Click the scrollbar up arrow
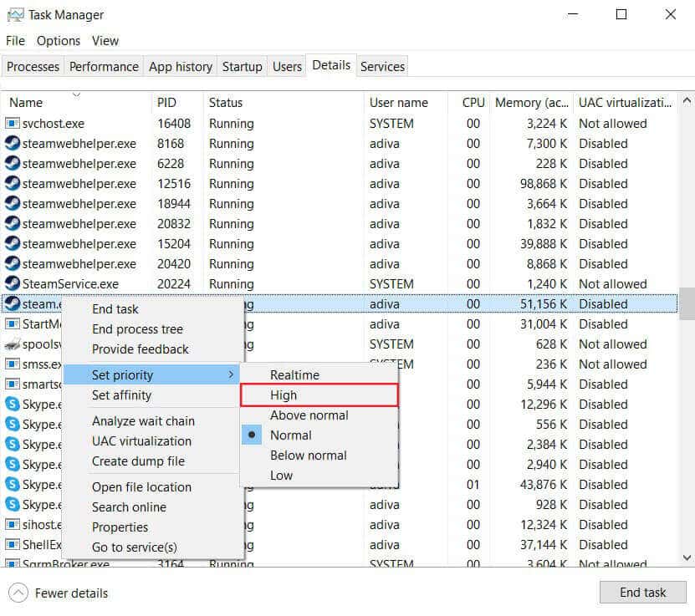The width and height of the screenshot is (695, 616). pyautogui.click(x=687, y=101)
